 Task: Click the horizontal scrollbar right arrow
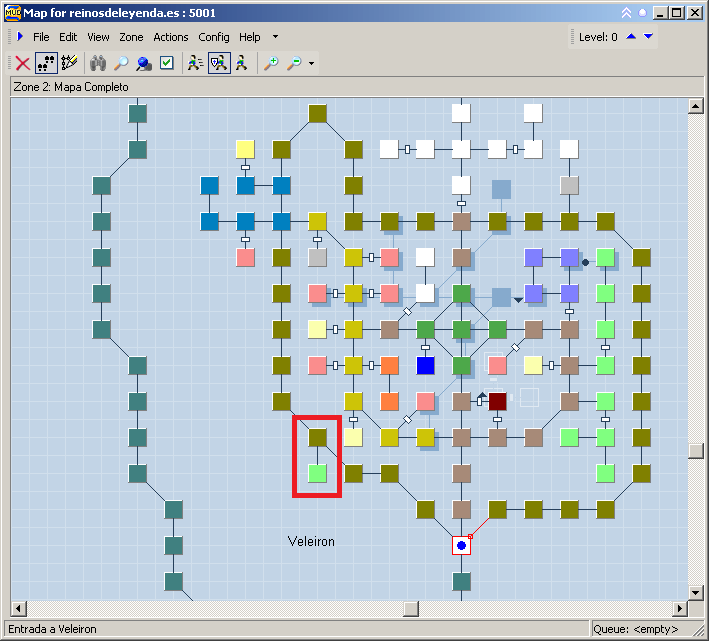[x=680, y=608]
